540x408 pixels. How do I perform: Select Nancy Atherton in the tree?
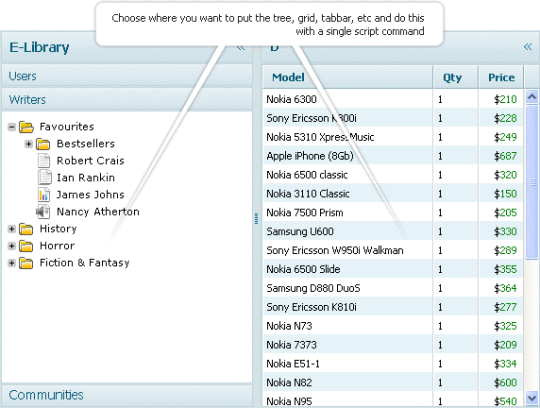(98, 212)
